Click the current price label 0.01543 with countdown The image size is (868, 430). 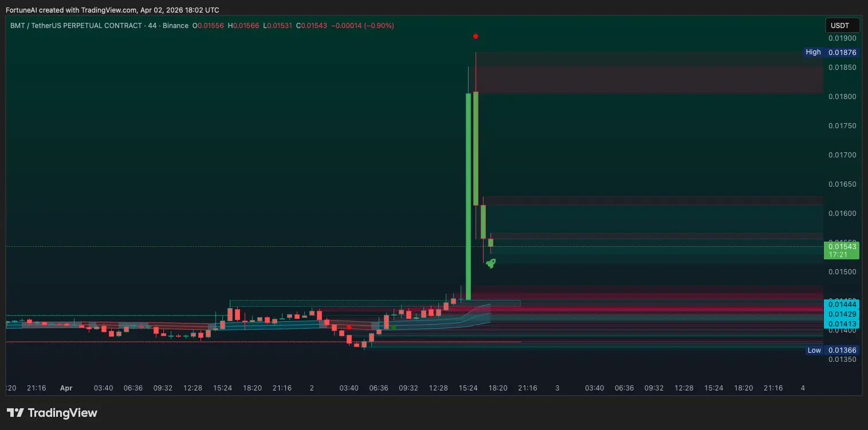pos(842,250)
